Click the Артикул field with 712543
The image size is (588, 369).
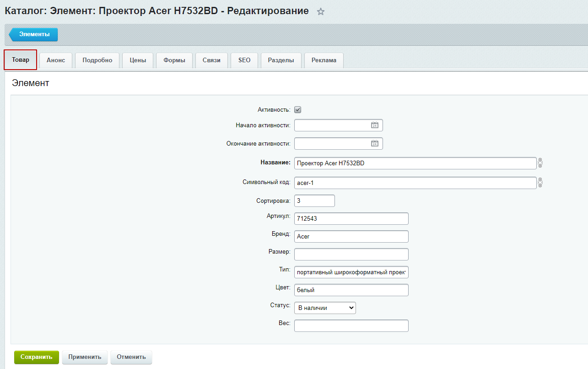tap(351, 218)
